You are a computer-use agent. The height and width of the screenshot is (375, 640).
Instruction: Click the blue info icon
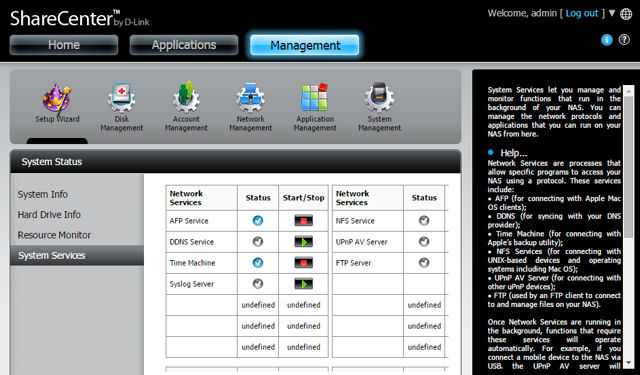(607, 40)
